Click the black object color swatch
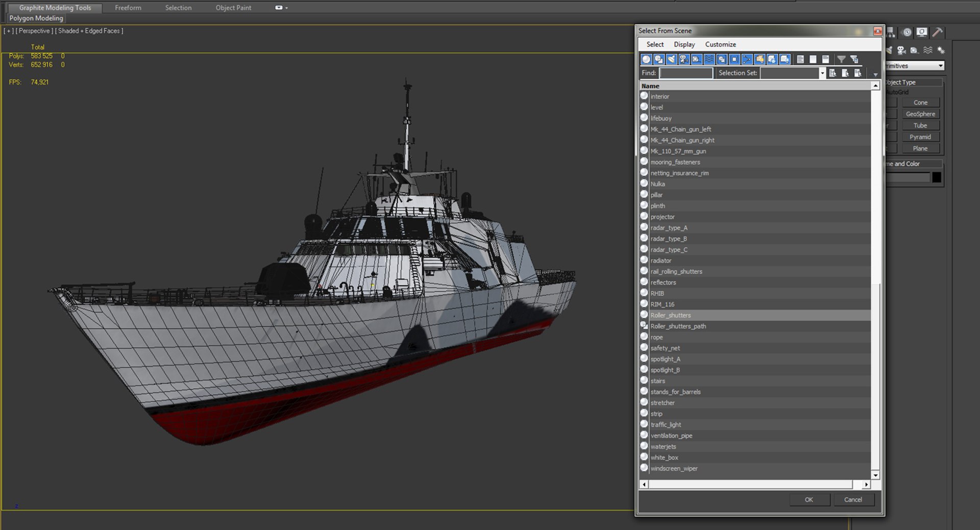 tap(937, 177)
